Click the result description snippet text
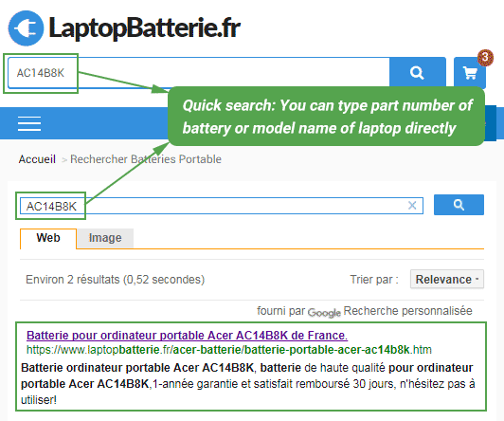 click(x=247, y=383)
